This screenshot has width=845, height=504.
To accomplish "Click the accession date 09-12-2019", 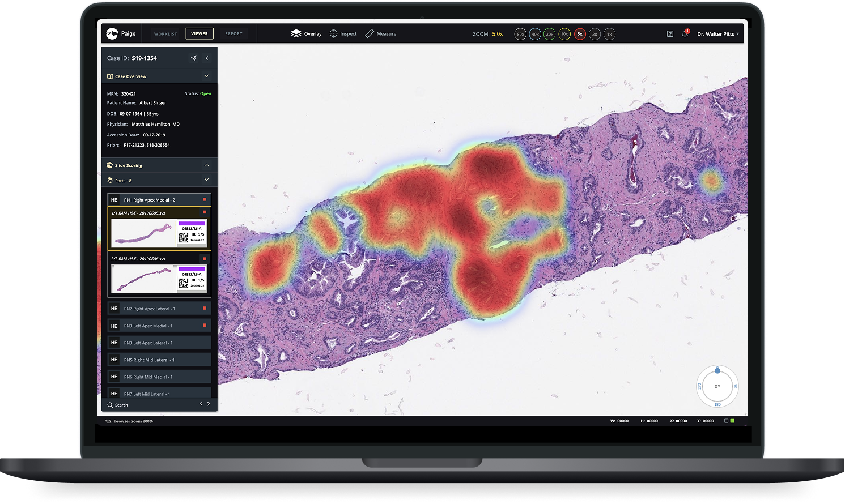I will click(x=154, y=135).
